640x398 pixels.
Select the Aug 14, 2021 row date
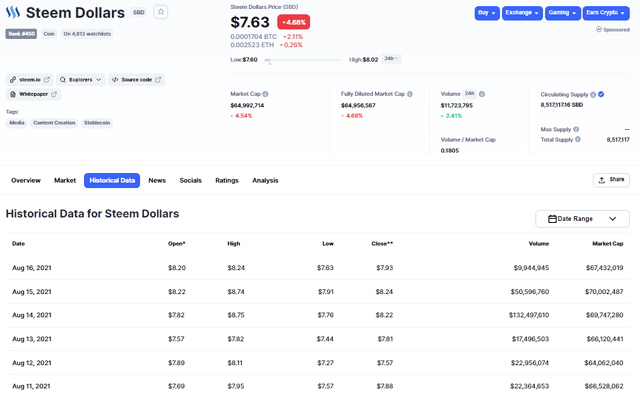click(32, 315)
